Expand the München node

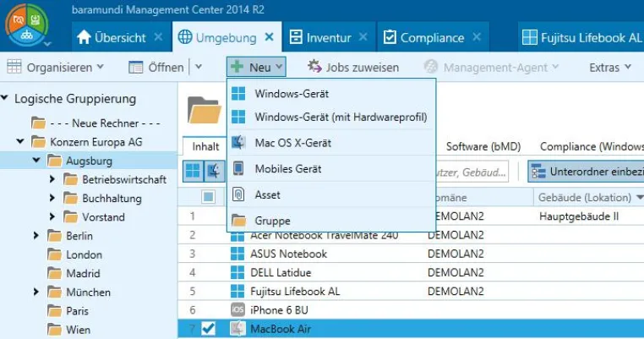36,292
